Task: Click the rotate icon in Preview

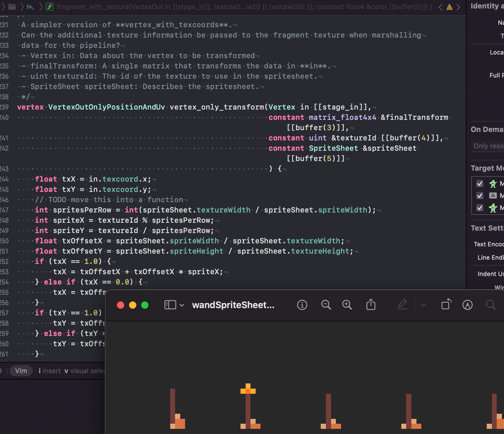Action: (x=446, y=304)
